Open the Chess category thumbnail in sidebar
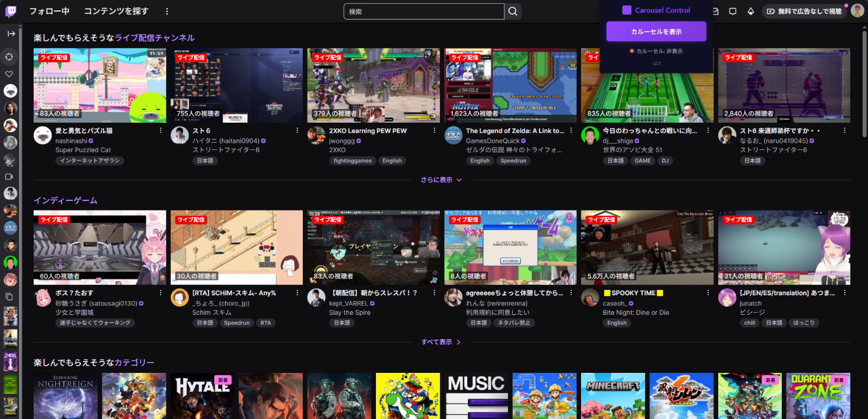The image size is (868, 419). 10,361
